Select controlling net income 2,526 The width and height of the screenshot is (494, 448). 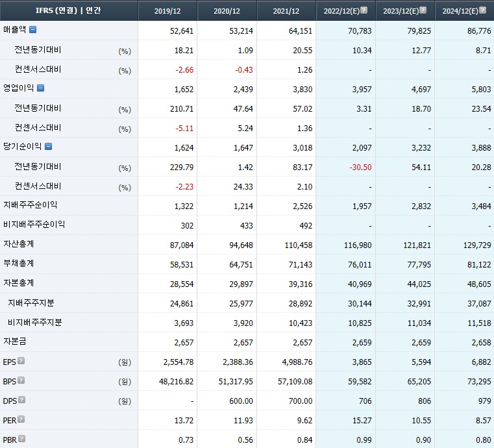point(303,206)
